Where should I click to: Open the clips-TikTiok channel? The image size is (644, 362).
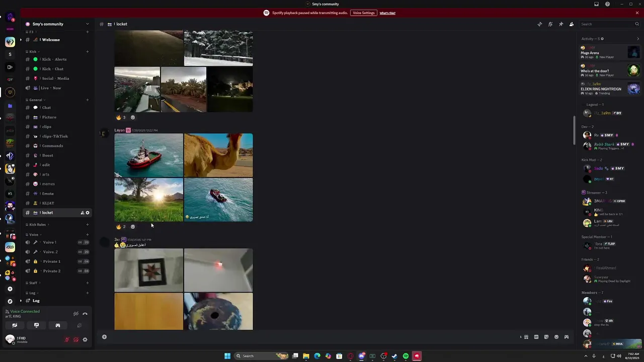click(57, 136)
